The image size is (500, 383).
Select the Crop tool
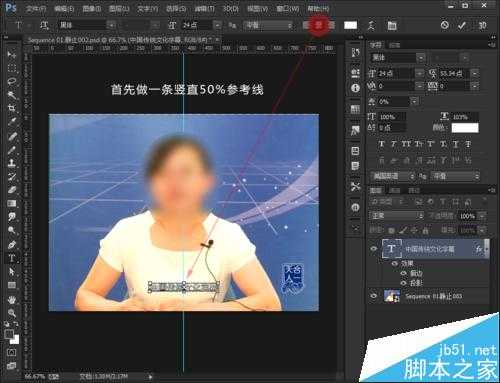(x=12, y=108)
